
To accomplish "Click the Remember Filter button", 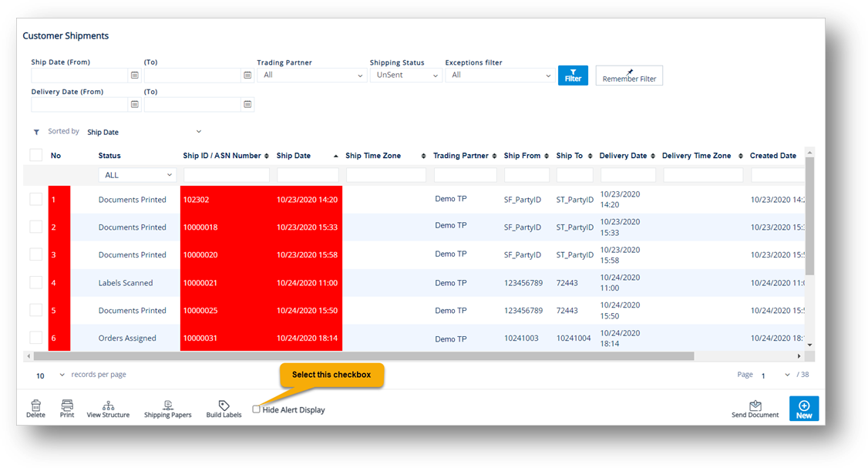I will click(629, 75).
